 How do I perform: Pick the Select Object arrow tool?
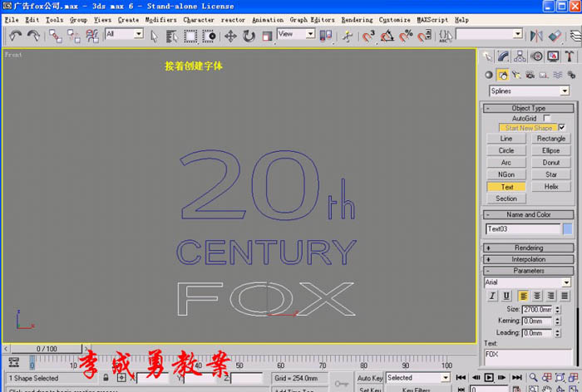[154, 37]
